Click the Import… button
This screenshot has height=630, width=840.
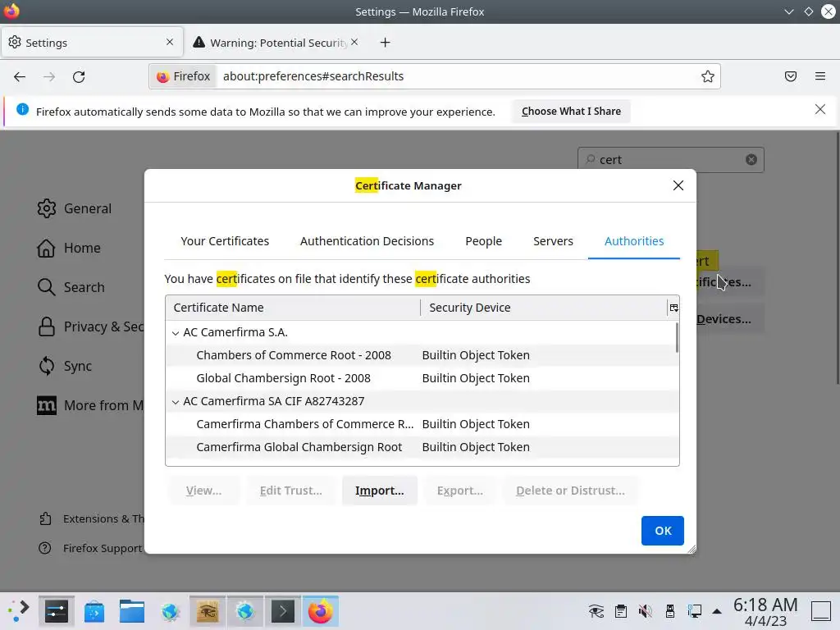click(x=379, y=491)
